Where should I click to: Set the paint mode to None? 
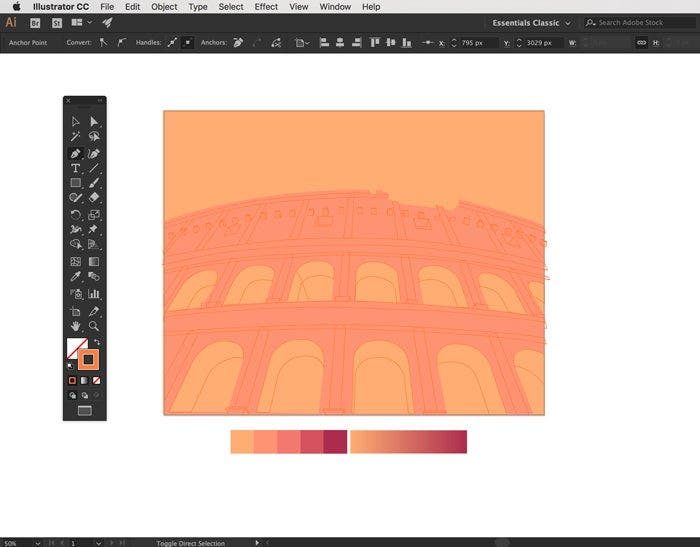click(96, 380)
